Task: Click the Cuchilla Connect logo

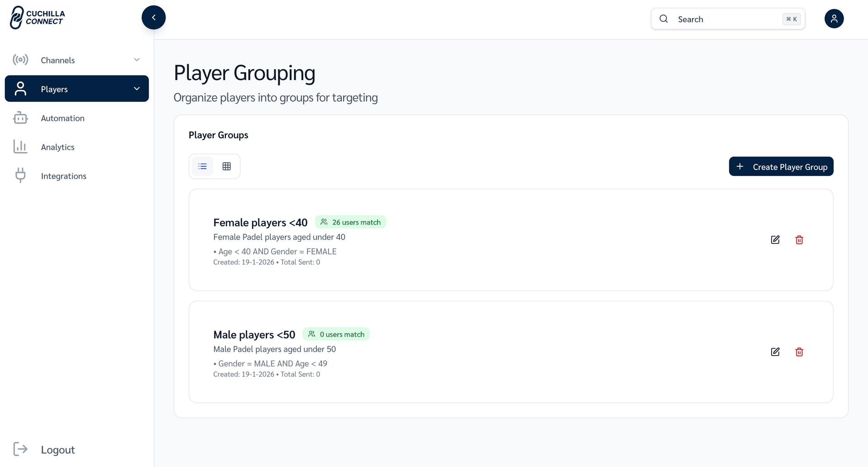Action: (38, 18)
